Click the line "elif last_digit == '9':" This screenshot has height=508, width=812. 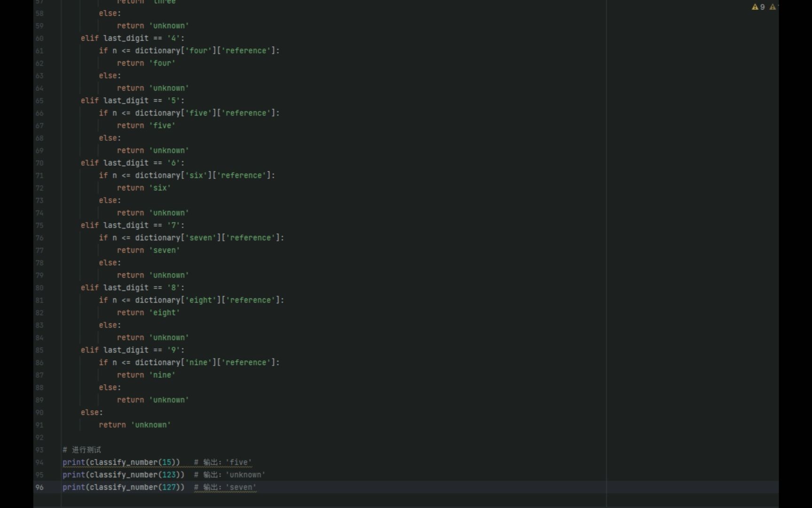coord(133,350)
